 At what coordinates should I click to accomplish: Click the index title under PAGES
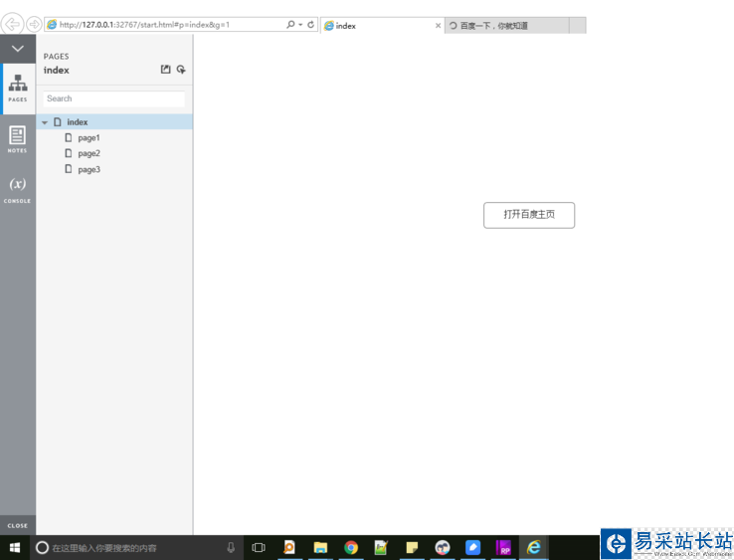coord(56,71)
